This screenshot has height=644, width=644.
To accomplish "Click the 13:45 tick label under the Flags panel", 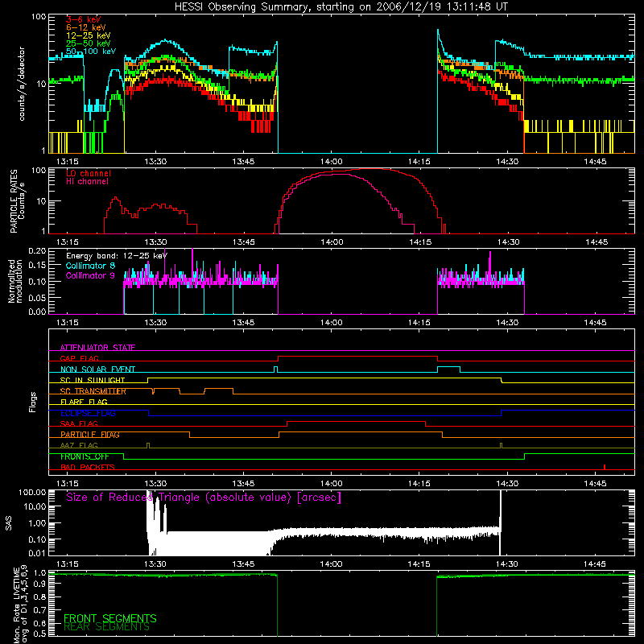I will click(244, 484).
